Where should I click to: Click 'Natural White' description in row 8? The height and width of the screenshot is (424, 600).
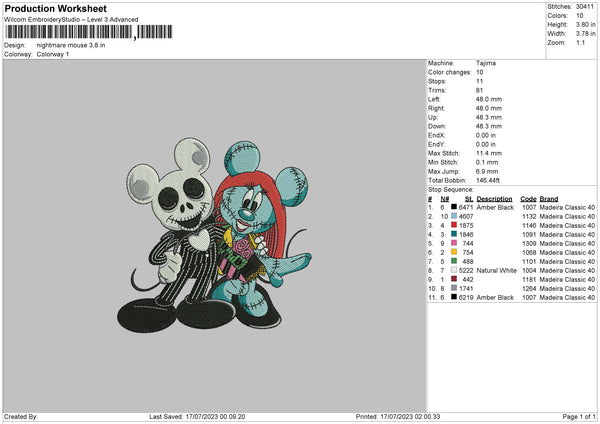click(497, 271)
